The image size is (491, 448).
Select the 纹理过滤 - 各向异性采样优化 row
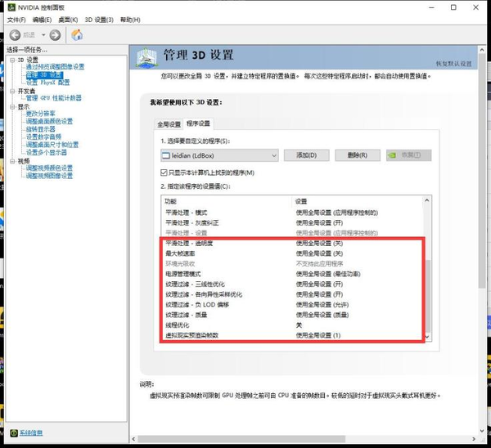pos(292,294)
